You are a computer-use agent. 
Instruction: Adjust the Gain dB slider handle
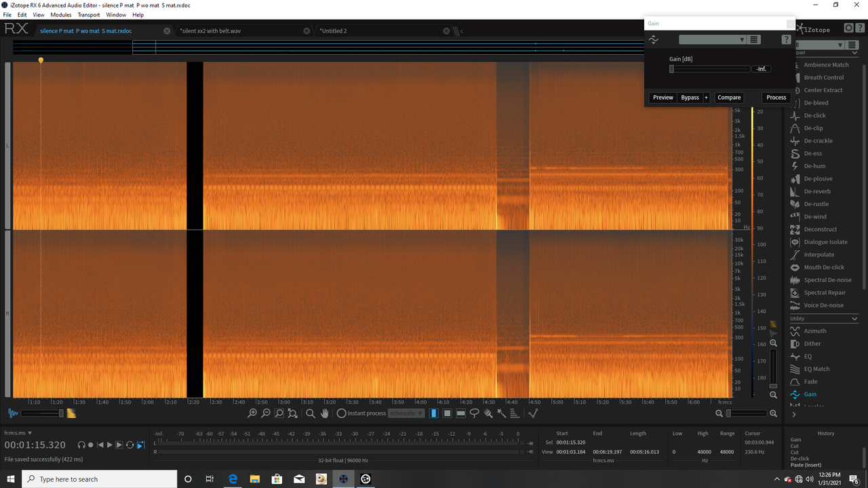671,69
